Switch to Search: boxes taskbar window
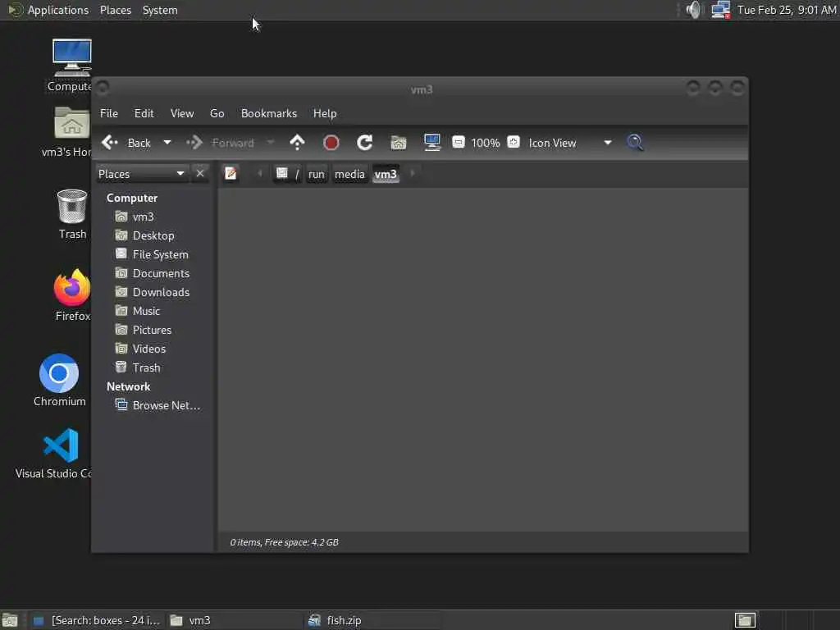This screenshot has height=630, width=840. [x=97, y=620]
